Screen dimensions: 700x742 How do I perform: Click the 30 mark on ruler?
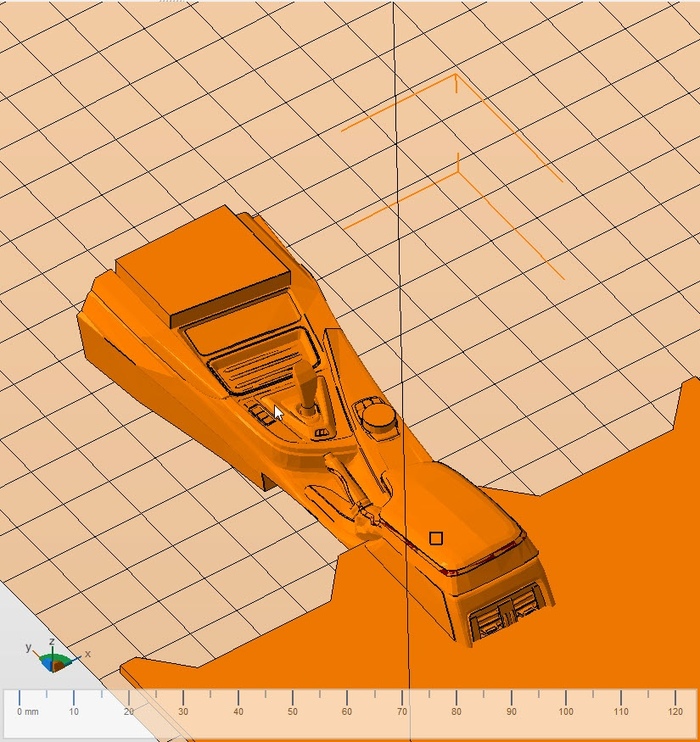[183, 711]
